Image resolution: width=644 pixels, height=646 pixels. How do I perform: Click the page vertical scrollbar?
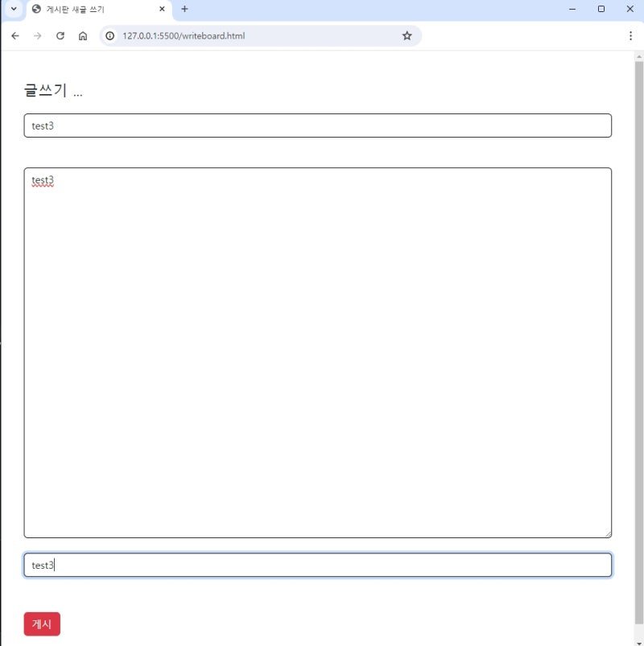[638, 342]
